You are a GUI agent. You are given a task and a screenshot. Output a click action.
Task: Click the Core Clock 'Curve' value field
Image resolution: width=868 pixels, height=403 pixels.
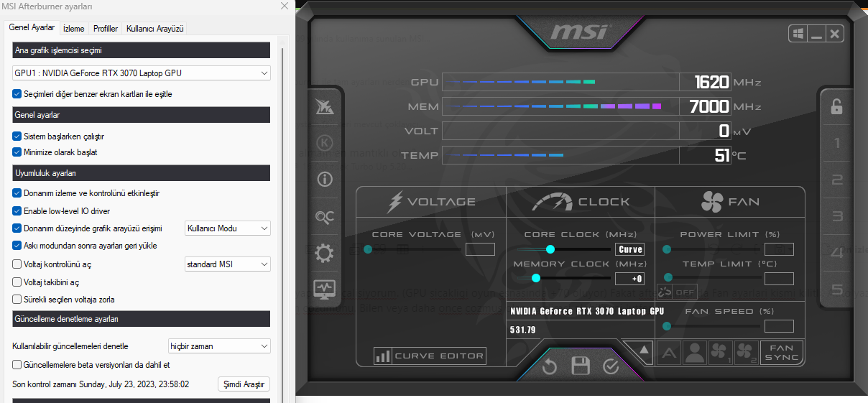pos(630,249)
